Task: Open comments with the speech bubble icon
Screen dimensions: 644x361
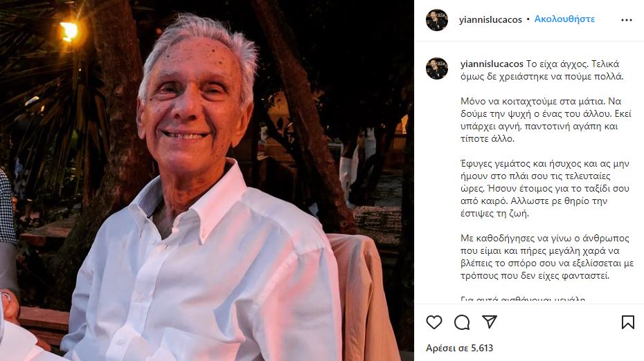Action: coord(462,322)
